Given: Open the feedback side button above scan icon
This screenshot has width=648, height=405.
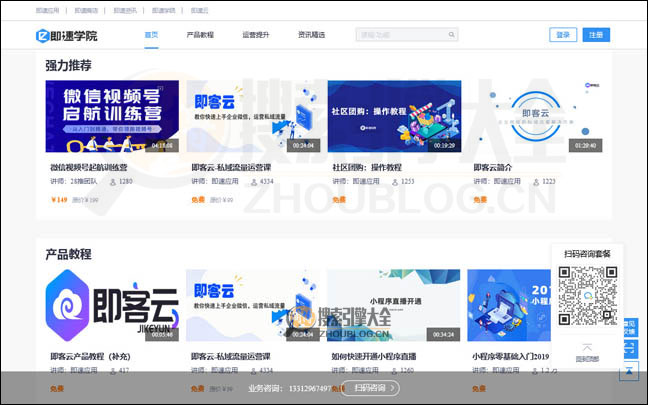Looking at the screenshot, I should [630, 328].
